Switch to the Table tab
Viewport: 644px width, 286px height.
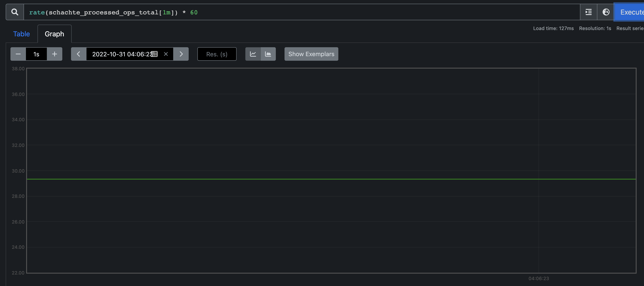pyautogui.click(x=22, y=34)
